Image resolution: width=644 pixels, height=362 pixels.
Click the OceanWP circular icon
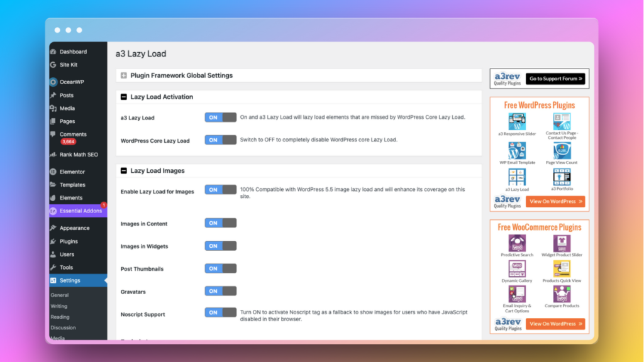tap(53, 82)
